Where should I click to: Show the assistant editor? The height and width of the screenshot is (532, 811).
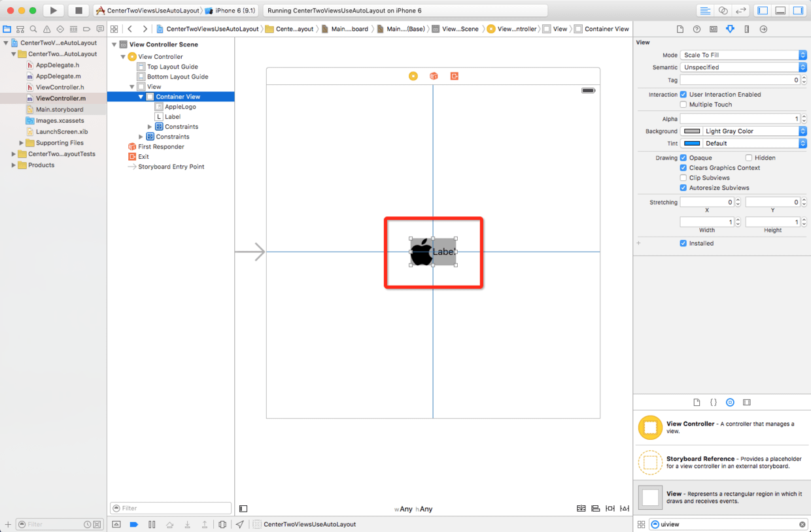723,10
